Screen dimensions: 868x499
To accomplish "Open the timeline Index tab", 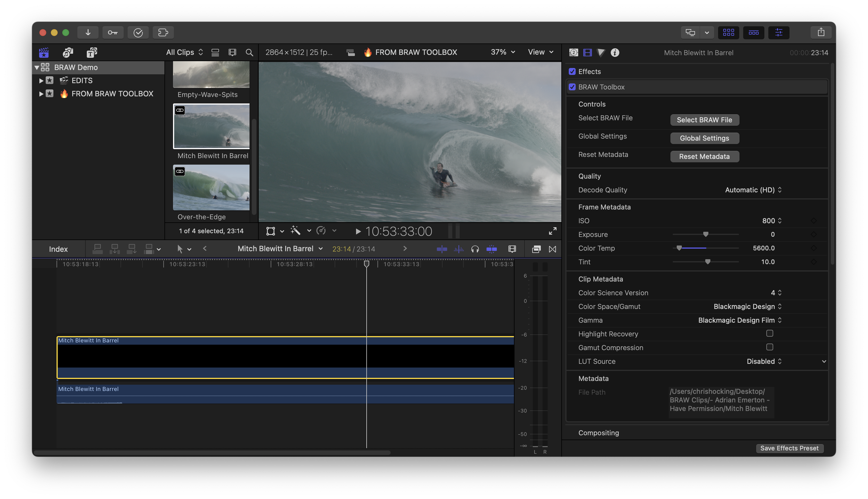I will click(x=58, y=249).
